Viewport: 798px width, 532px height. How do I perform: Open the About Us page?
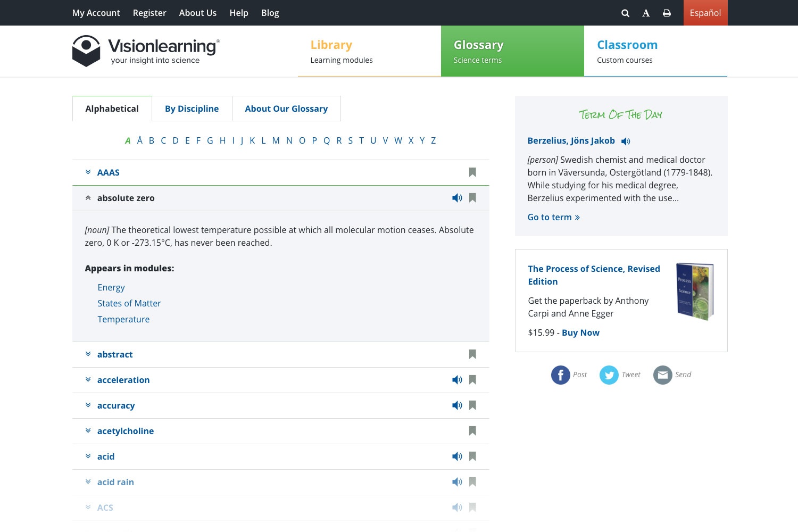(x=198, y=13)
